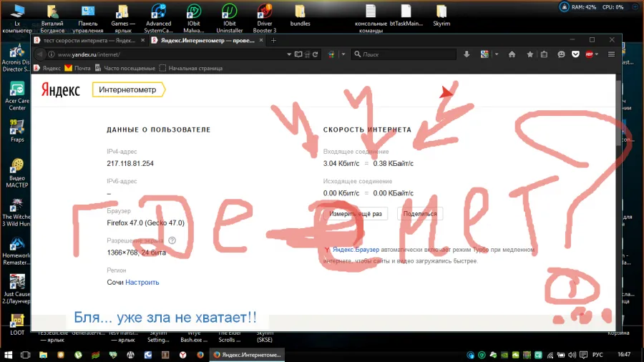Image resolution: width=644 pixels, height=362 pixels.
Task: Reload the page with refresh icon
Action: pos(316,54)
